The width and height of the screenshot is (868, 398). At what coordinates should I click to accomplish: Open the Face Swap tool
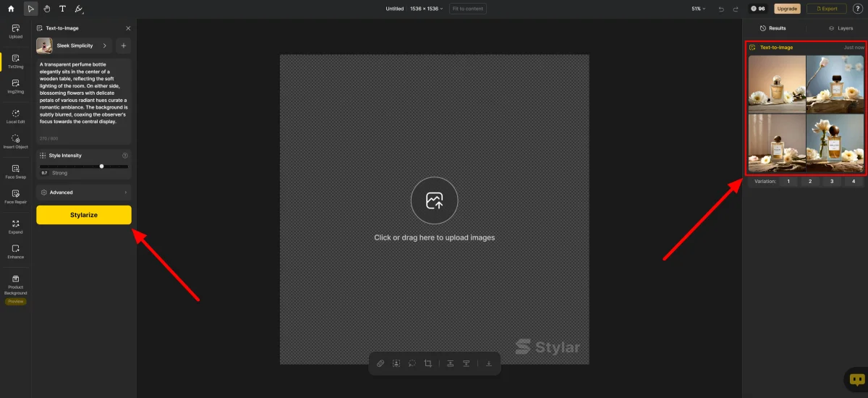point(16,172)
